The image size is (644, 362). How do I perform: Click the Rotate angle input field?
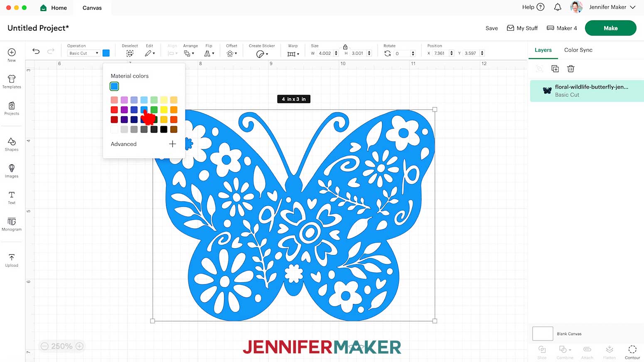click(x=402, y=53)
